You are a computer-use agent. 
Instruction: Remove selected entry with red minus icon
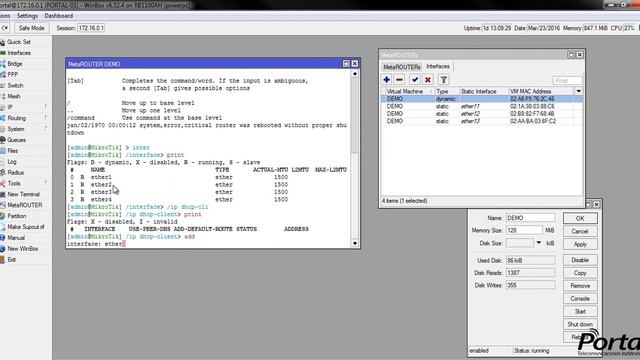[400, 80]
